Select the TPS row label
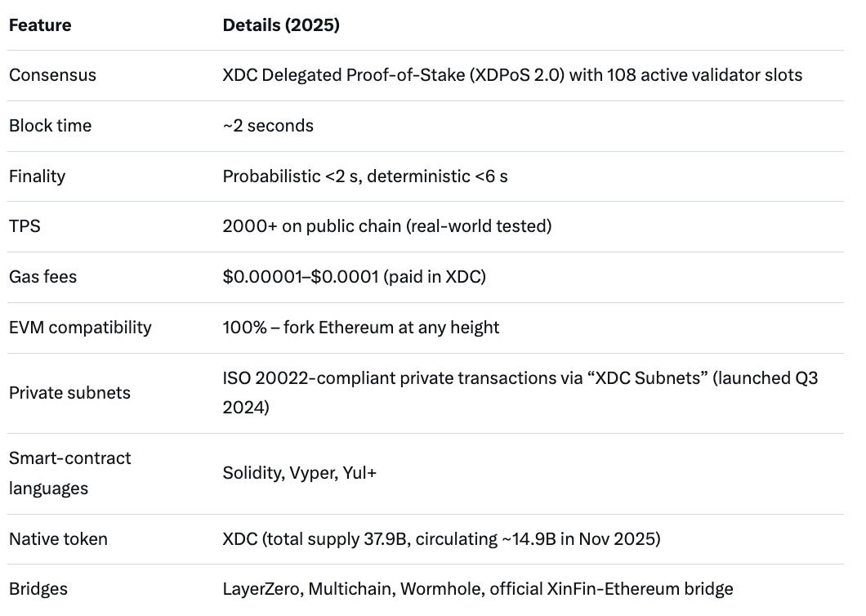Image resolution: width=866 pixels, height=616 pixels. coord(25,226)
